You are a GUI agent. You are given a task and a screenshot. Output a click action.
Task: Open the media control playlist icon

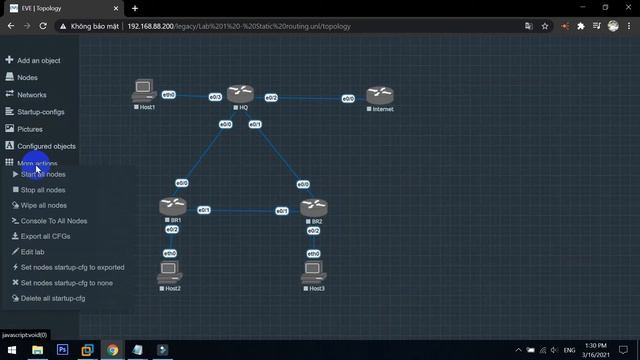(x=597, y=26)
